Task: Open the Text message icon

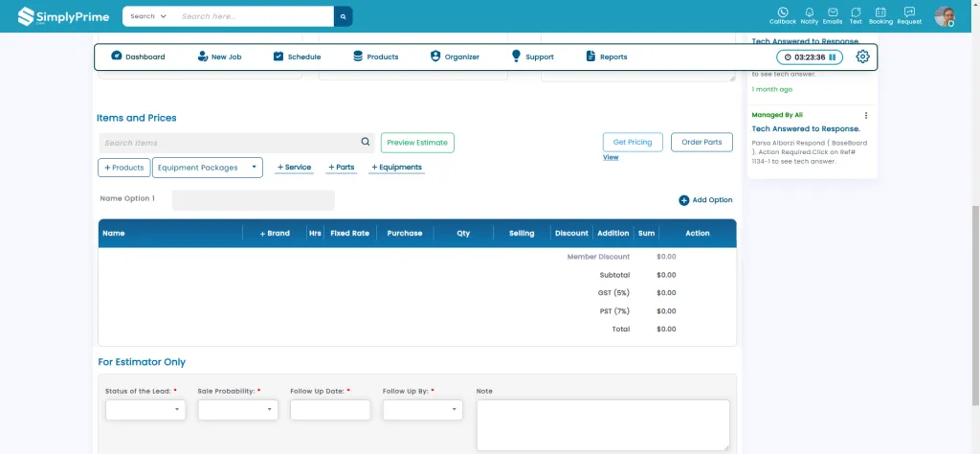Action: pyautogui.click(x=856, y=16)
